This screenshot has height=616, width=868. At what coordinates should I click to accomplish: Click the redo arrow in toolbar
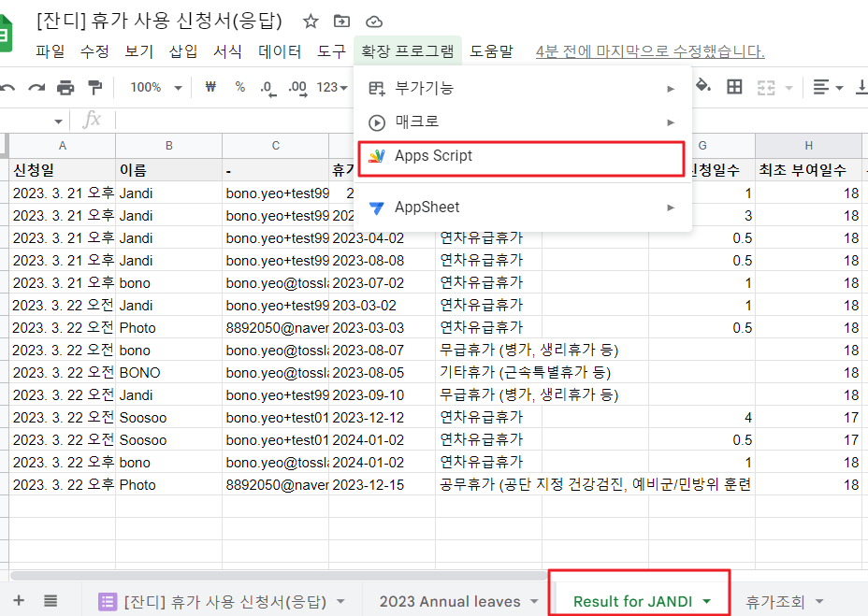pos(36,88)
